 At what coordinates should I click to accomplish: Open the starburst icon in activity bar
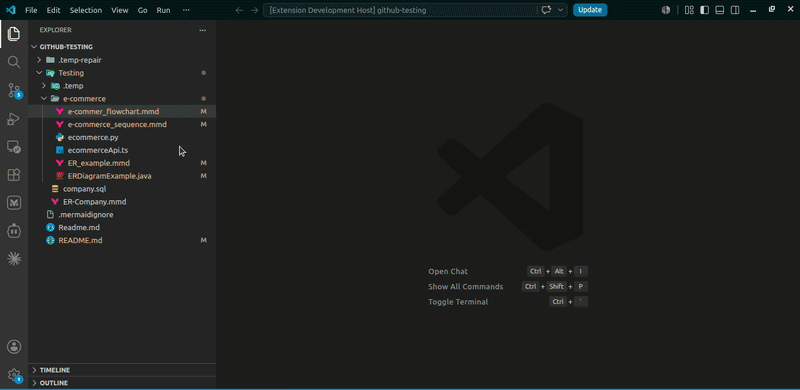click(14, 259)
